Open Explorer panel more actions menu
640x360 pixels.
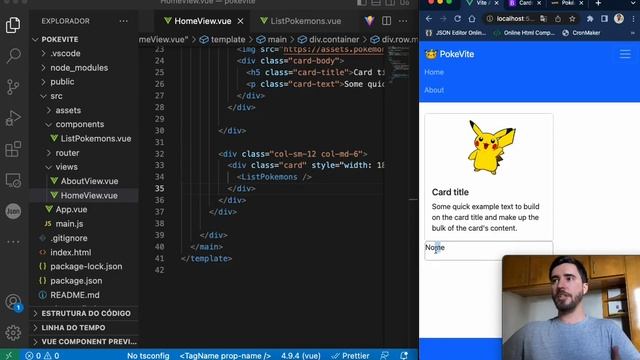(124, 21)
